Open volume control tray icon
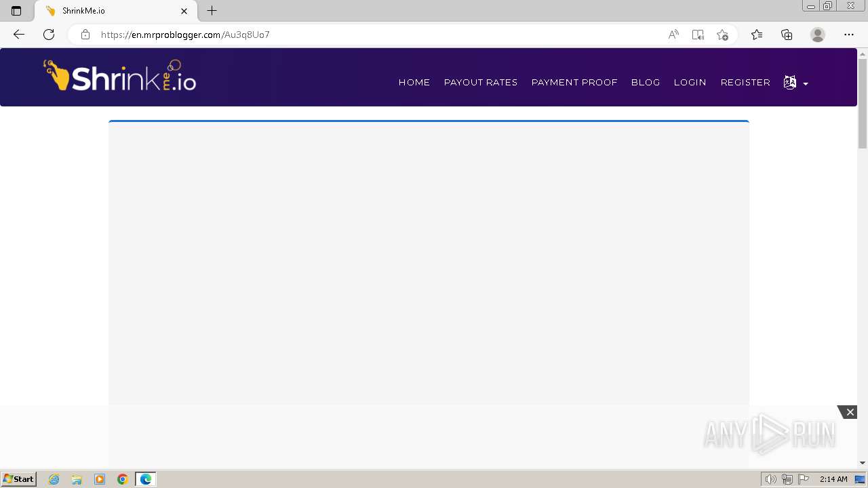This screenshot has height=488, width=868. [771, 479]
